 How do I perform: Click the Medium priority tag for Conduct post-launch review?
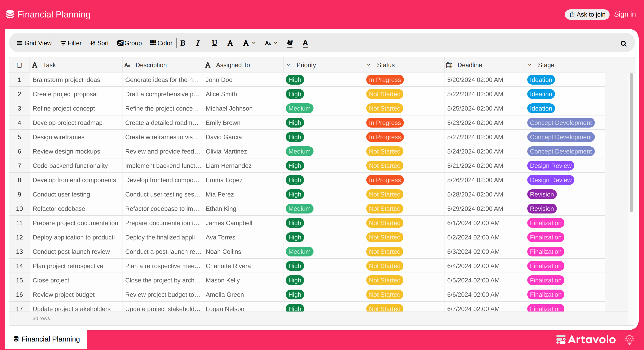pos(299,252)
